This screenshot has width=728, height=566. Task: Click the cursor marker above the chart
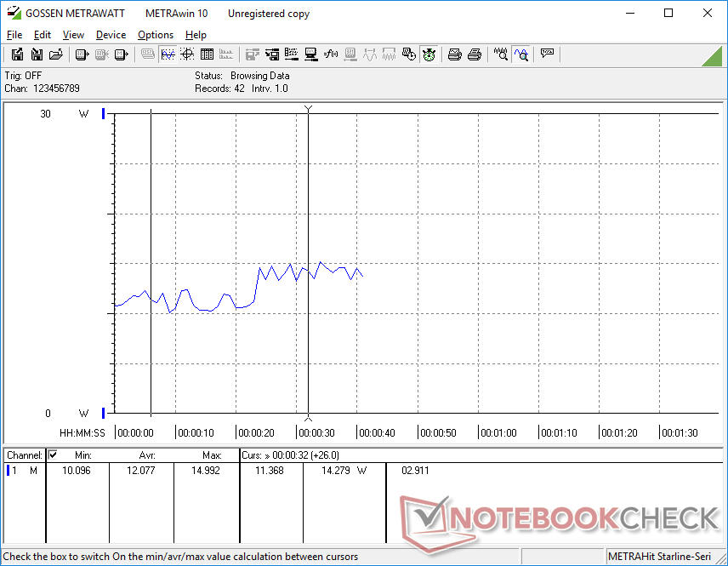(x=308, y=109)
